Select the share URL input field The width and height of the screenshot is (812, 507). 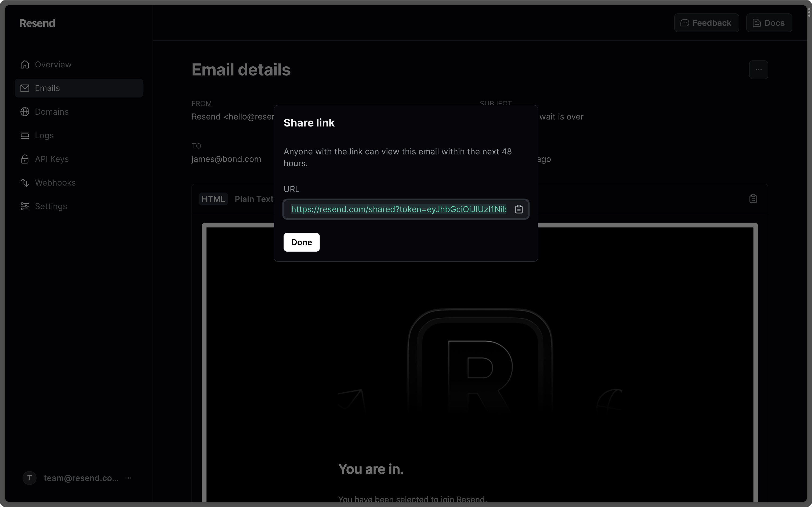(406, 209)
